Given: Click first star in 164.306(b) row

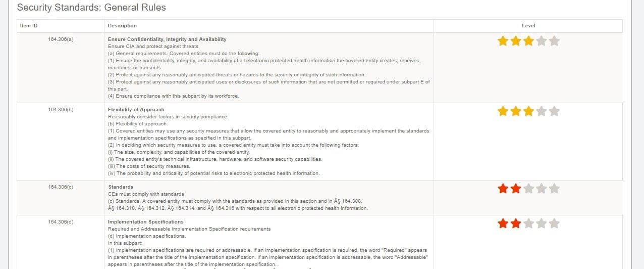Looking at the screenshot, I should coord(503,111).
